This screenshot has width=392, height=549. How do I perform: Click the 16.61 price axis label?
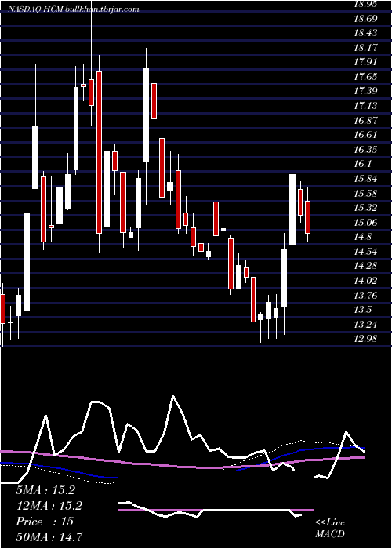[x=365, y=135]
